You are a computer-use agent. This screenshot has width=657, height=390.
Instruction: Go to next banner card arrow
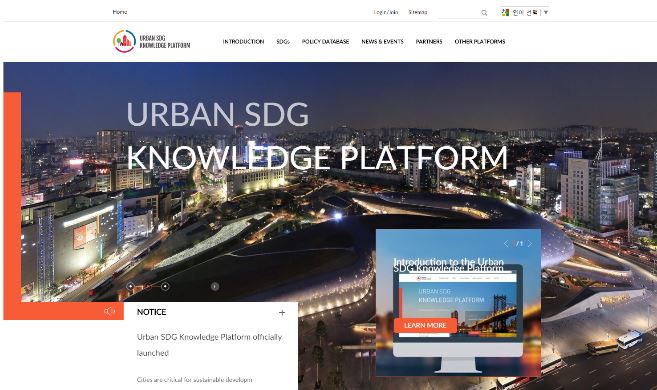click(530, 243)
